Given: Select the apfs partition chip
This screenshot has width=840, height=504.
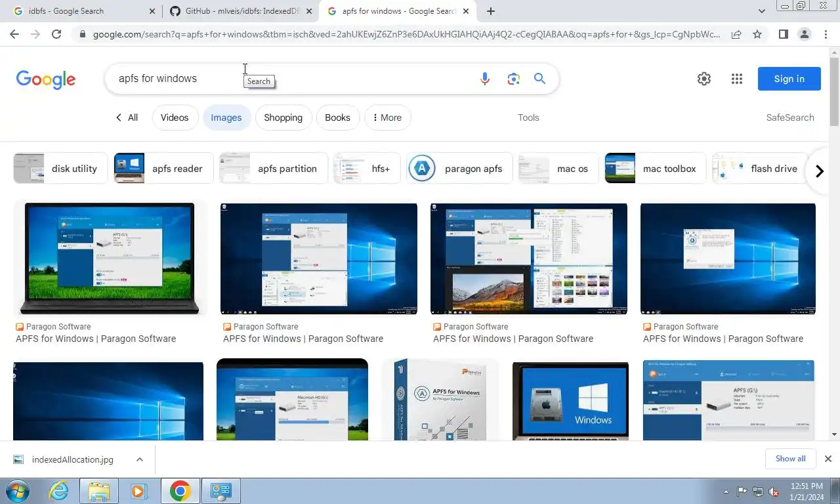Looking at the screenshot, I should coord(274,169).
